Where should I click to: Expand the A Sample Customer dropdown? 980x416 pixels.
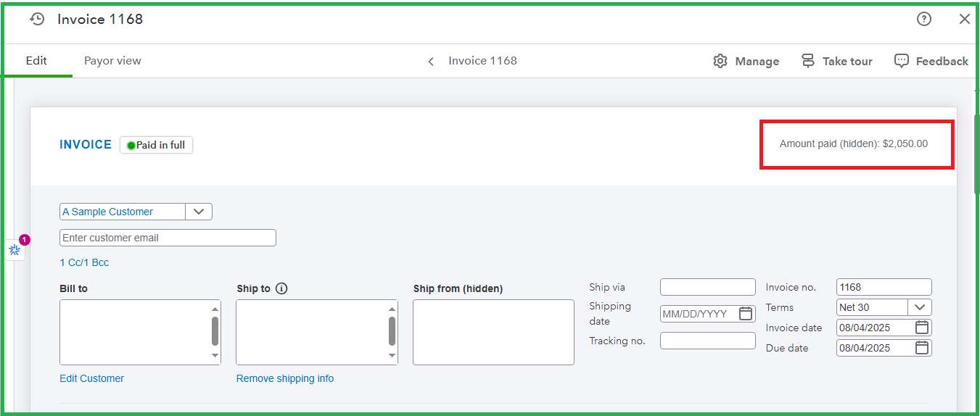tap(199, 212)
